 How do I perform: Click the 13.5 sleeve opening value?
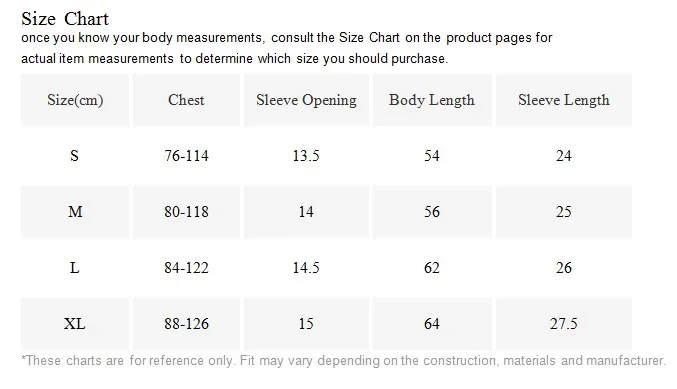pyautogui.click(x=306, y=155)
